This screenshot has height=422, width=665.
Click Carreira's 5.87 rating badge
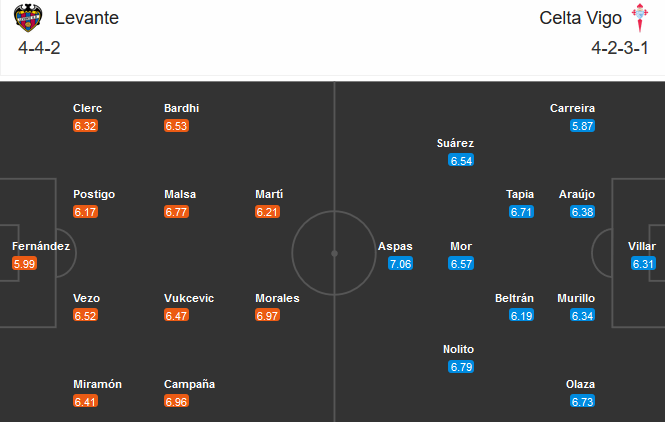(583, 126)
